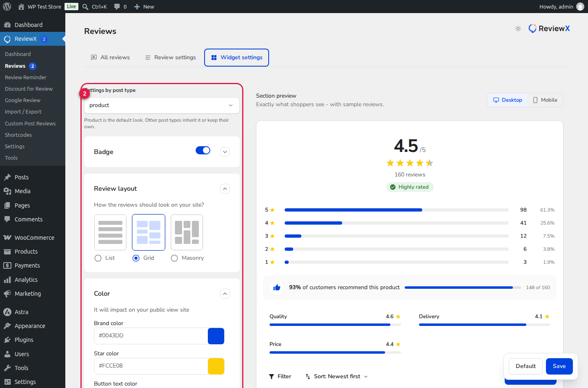Open the Ctrl+K search icon
The width and height of the screenshot is (588, 388).
[x=85, y=7]
